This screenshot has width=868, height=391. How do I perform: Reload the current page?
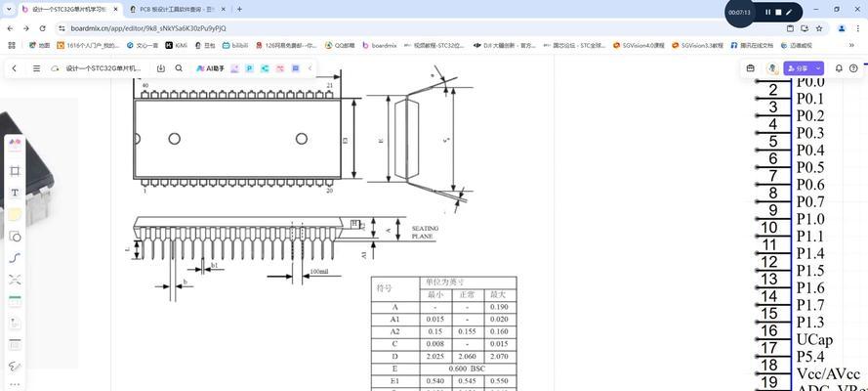pyautogui.click(x=42, y=28)
